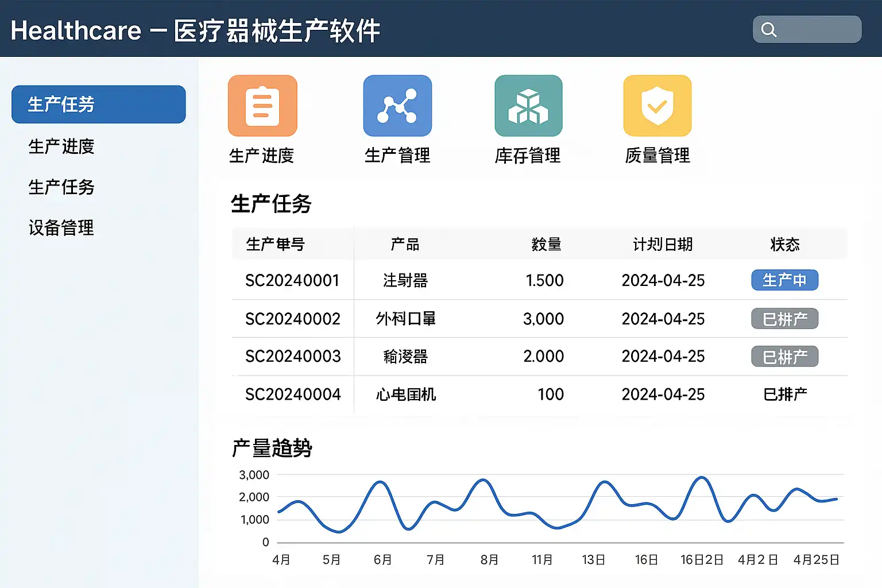The height and width of the screenshot is (588, 882).
Task: Click the blue 生产中 status badge
Action: [784, 280]
